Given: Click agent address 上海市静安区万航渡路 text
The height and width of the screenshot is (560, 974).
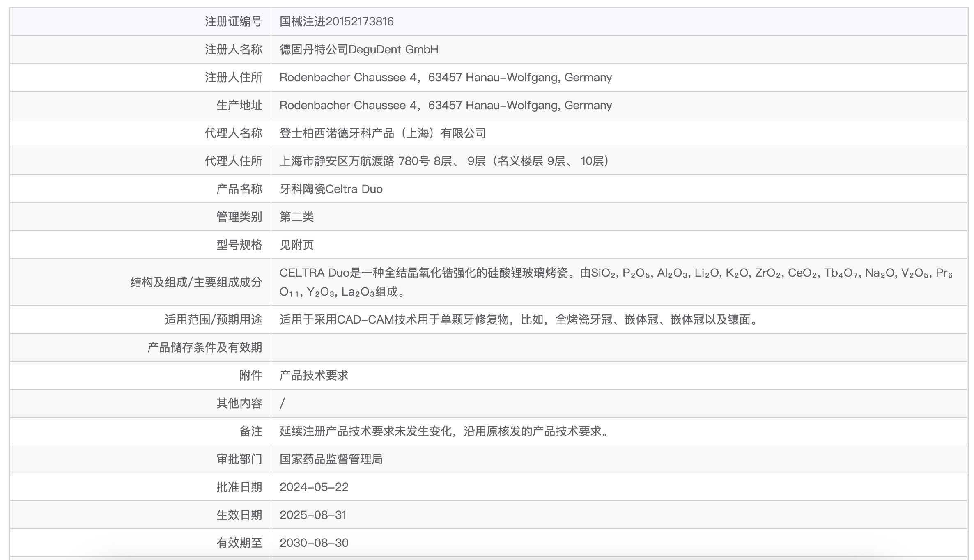Looking at the screenshot, I should [443, 161].
